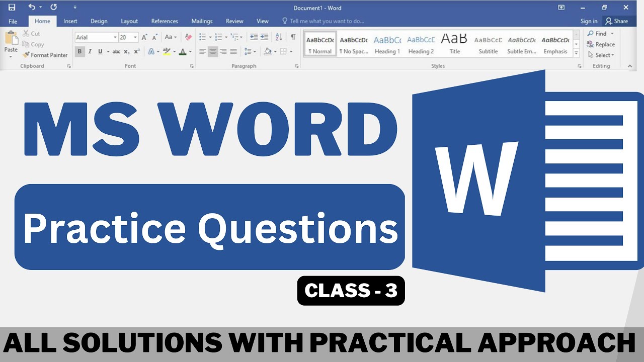Apply superscript formatting
This screenshot has height=362, width=644.
point(137,51)
